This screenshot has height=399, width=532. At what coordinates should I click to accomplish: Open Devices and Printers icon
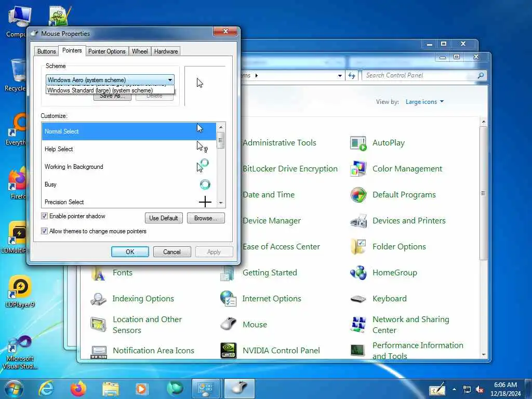click(x=358, y=221)
